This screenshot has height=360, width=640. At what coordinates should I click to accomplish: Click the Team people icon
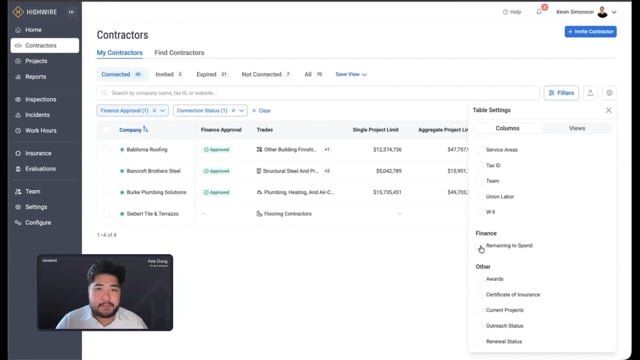[x=18, y=191]
